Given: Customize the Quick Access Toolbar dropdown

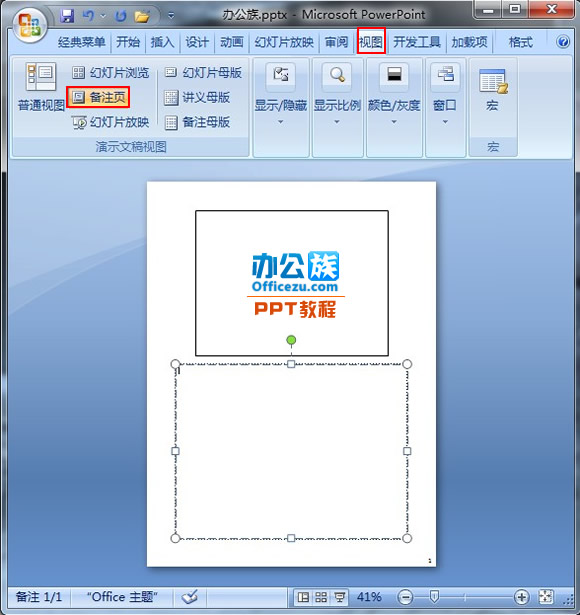Looking at the screenshot, I should point(171,16).
